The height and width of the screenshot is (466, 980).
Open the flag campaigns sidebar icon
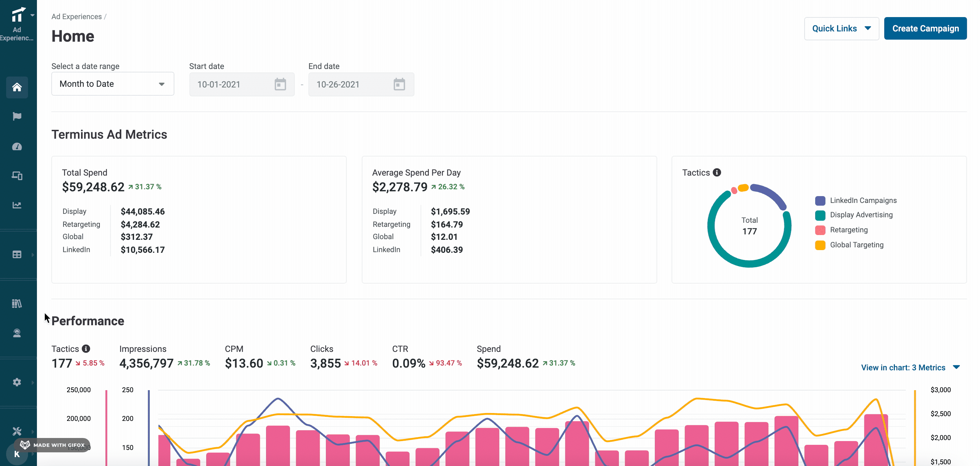[17, 116]
